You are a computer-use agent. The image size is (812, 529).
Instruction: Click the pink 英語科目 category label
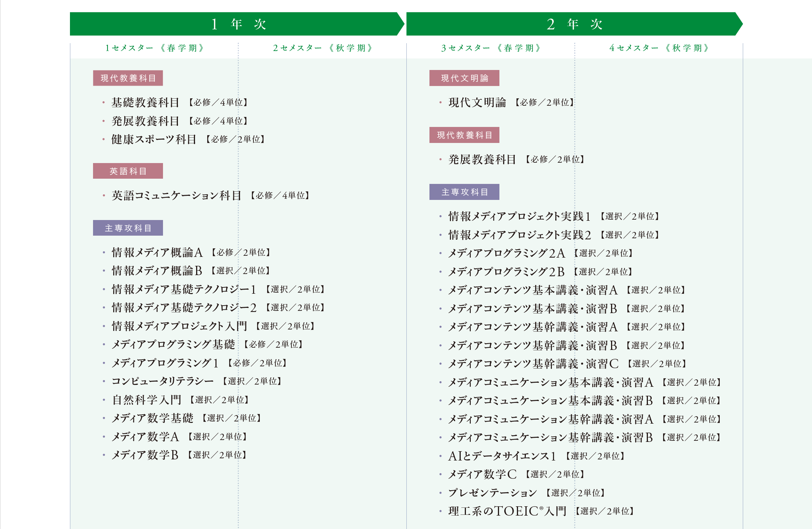(128, 171)
